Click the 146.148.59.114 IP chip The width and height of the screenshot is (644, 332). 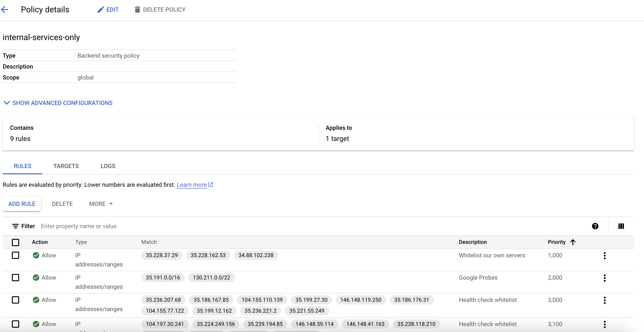pyautogui.click(x=314, y=324)
